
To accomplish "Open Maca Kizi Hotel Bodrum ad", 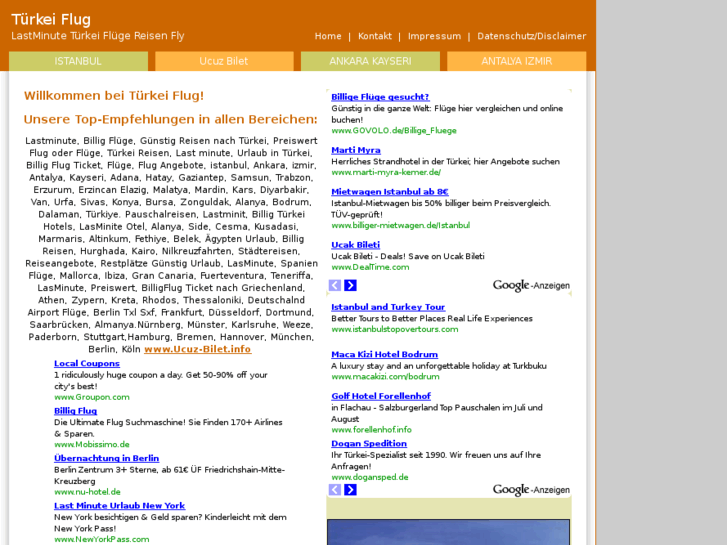I will (x=384, y=354).
